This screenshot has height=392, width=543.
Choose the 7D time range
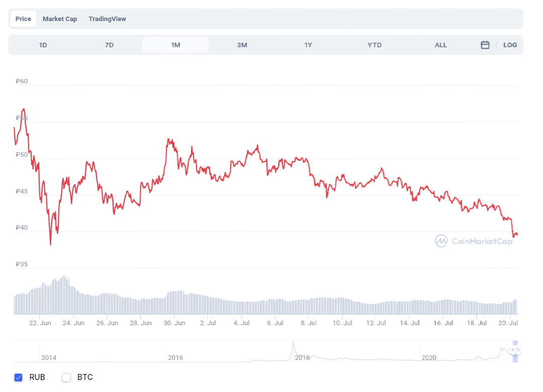click(109, 45)
